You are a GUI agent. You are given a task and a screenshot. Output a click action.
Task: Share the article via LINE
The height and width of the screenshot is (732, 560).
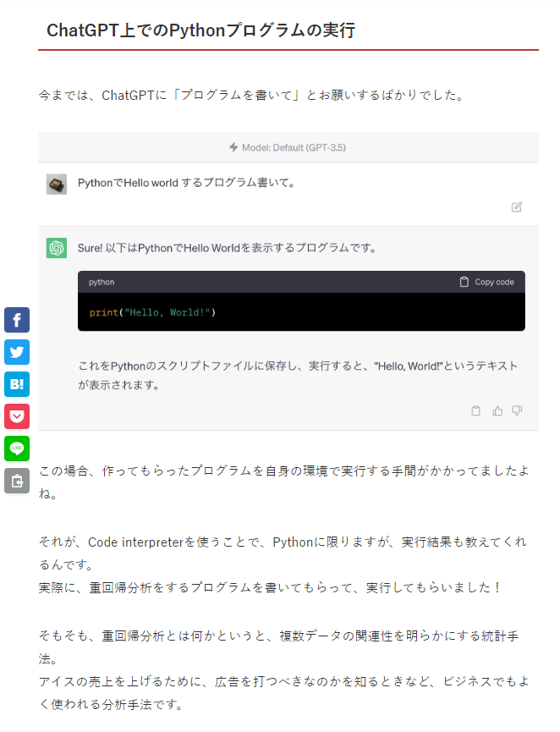pyautogui.click(x=17, y=449)
